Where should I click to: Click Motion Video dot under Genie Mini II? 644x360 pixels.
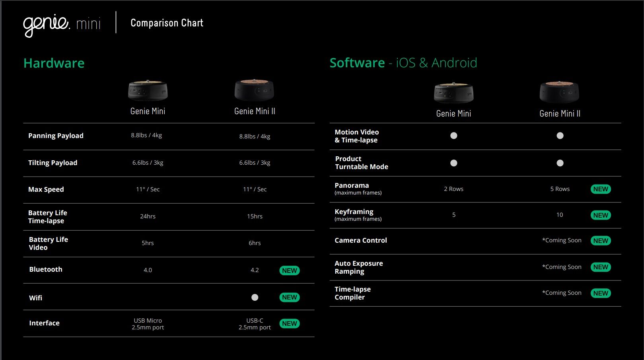pyautogui.click(x=560, y=136)
